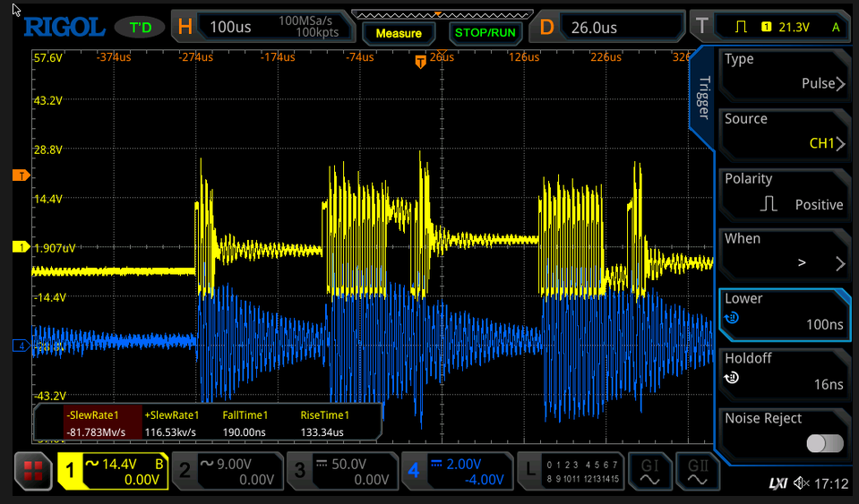
Task: Toggle the Noise Reject switch
Action: (x=825, y=443)
